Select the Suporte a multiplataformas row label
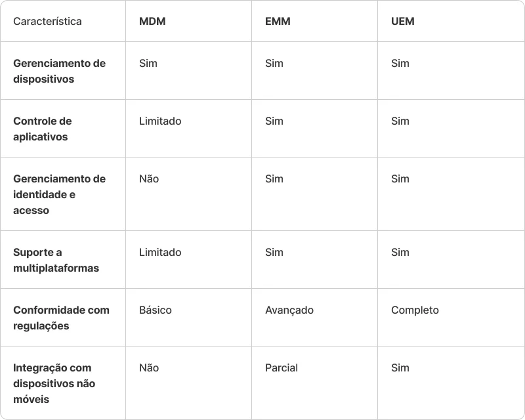The width and height of the screenshot is (525, 420). coord(56,260)
